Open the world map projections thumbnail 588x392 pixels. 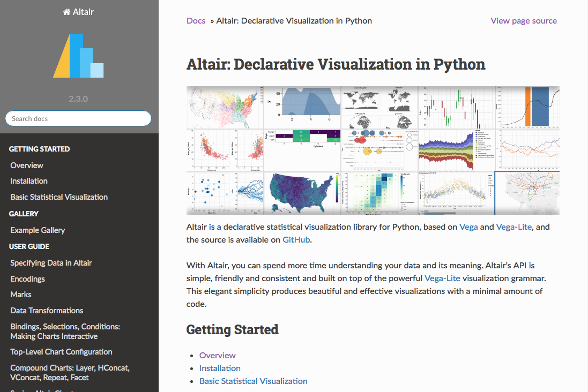click(x=380, y=108)
